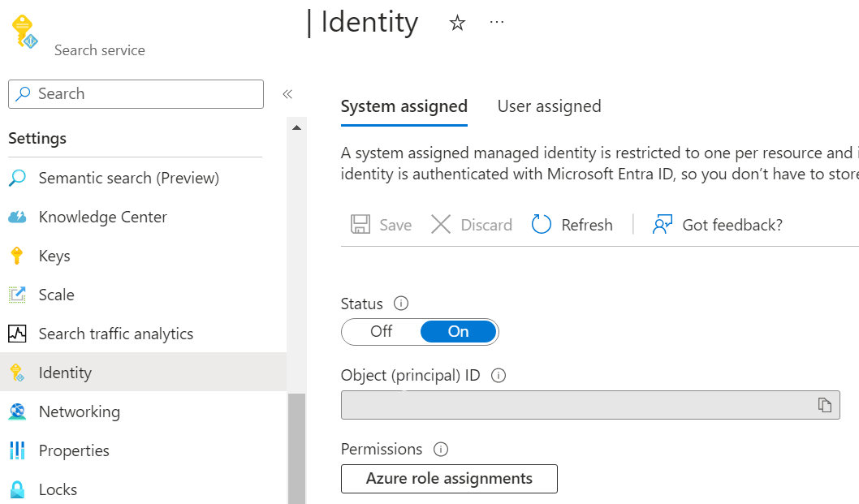Set Status toggle to On
This screenshot has height=504, width=859.
[x=458, y=331]
